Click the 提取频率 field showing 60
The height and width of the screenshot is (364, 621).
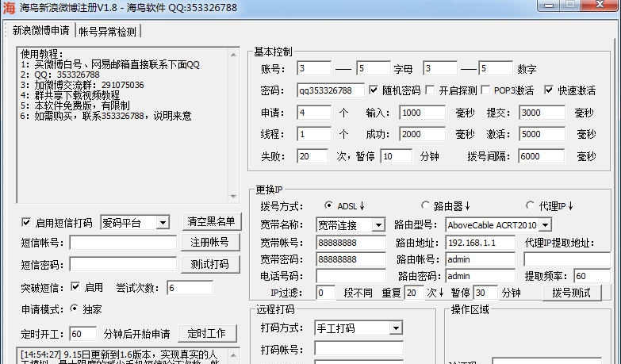pos(592,276)
